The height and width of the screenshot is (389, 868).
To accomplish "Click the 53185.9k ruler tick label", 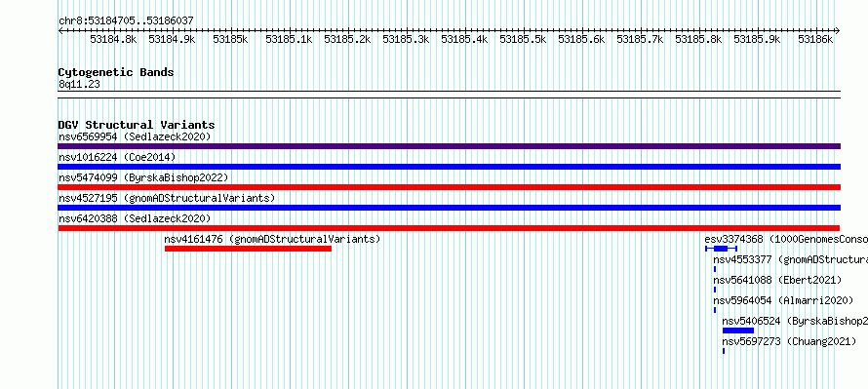I will click(x=757, y=39).
